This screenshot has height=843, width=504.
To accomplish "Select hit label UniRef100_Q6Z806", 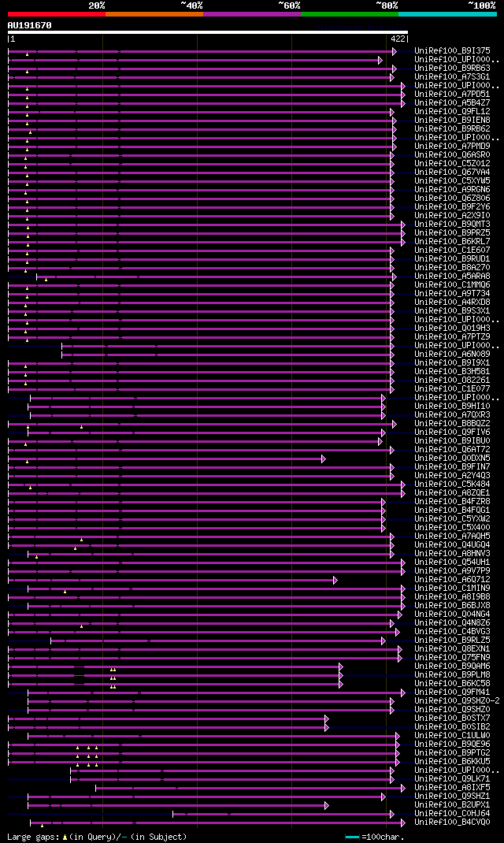I will (452, 198).
